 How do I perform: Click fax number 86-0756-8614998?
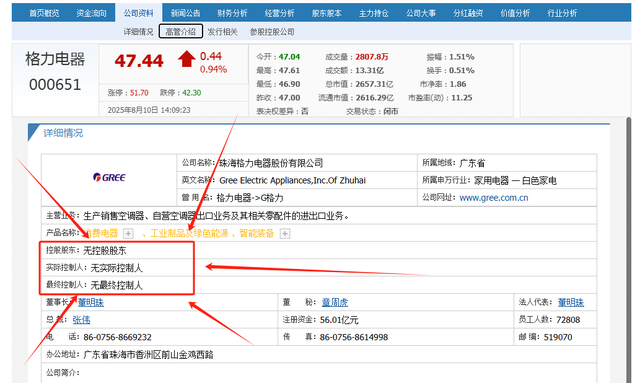coord(354,337)
